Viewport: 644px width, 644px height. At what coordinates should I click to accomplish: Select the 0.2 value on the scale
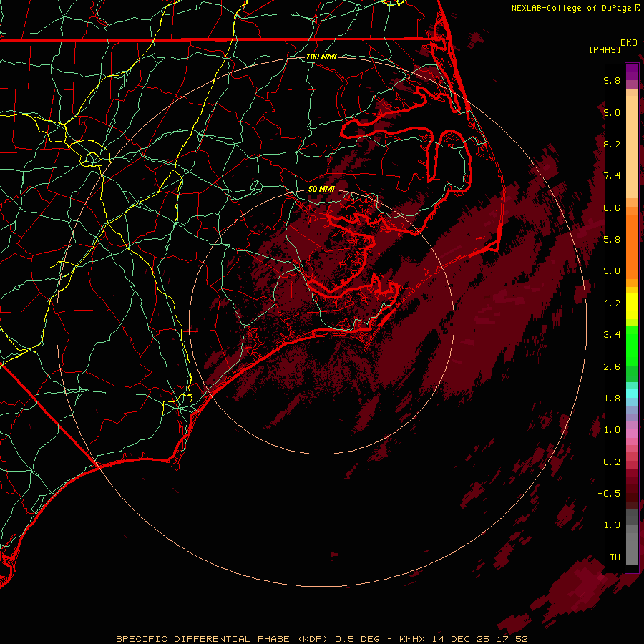tap(612, 462)
